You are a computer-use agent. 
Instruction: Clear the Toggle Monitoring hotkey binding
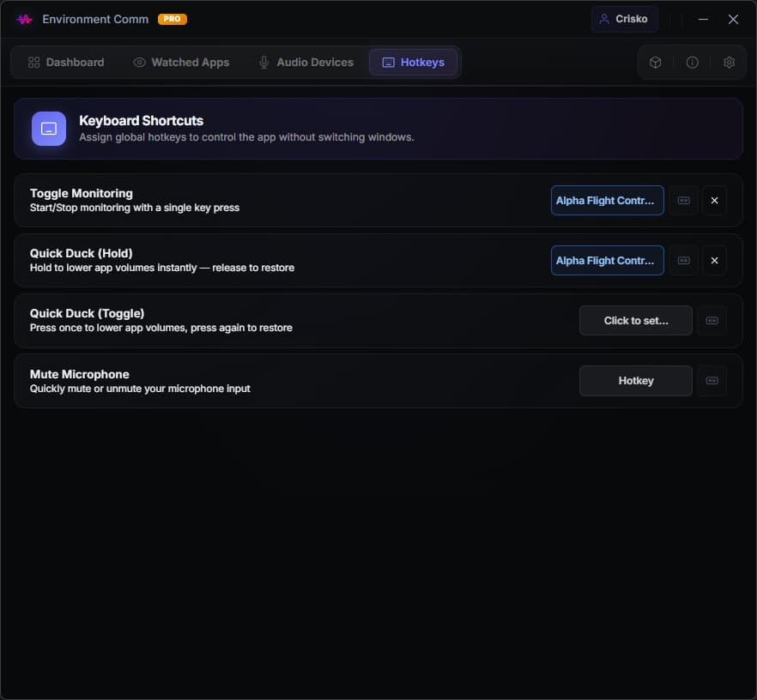714,200
